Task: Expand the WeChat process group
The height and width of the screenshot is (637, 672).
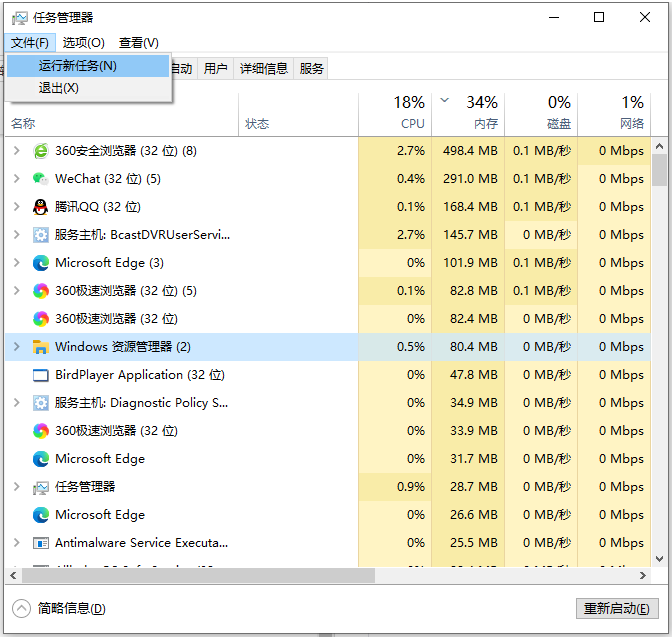Action: pos(16,179)
